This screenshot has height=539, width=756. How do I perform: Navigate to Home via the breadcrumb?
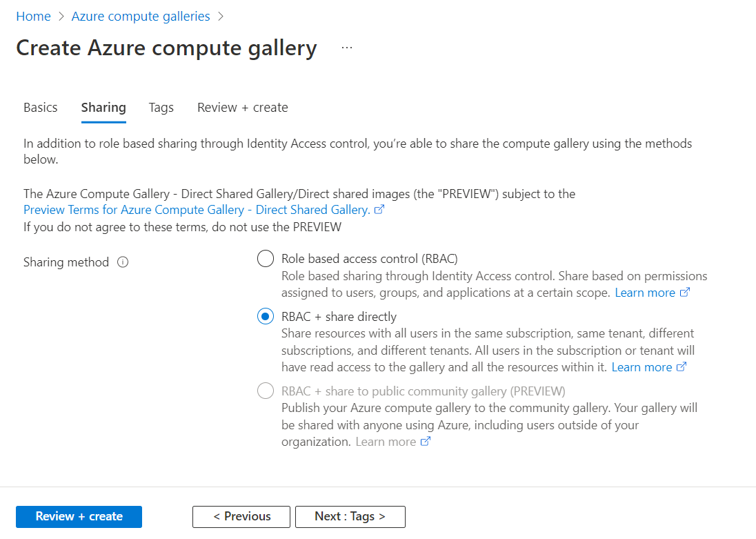(33, 15)
